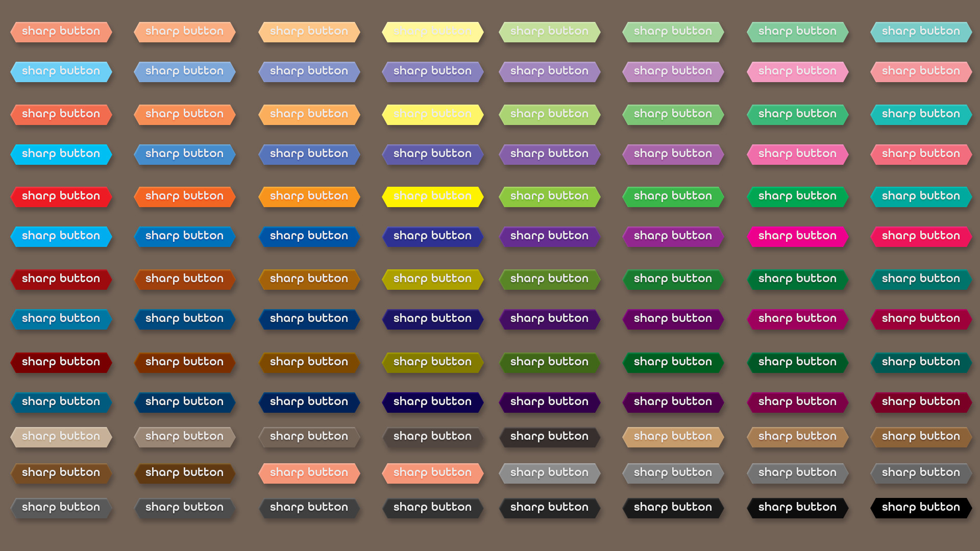980x551 pixels.
Task: Click the pure black sharp button
Action: 921,508
